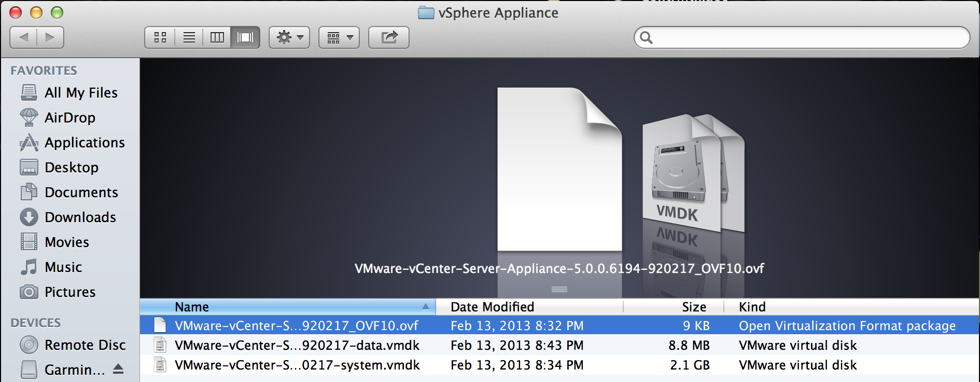Switch to column view
Viewport: 980px width, 382px height.
[217, 37]
